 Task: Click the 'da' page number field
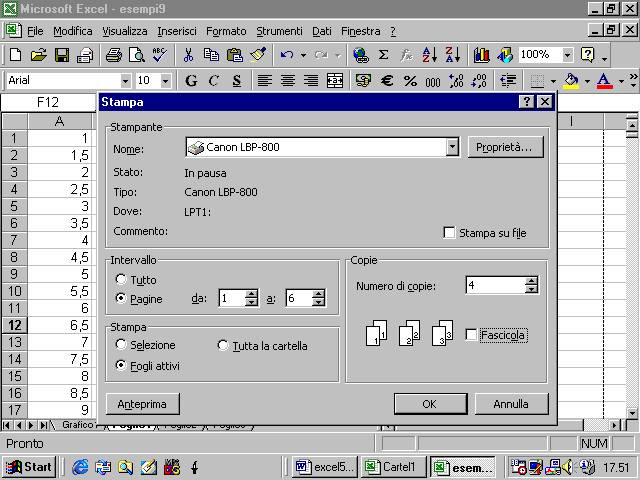pyautogui.click(x=232, y=298)
